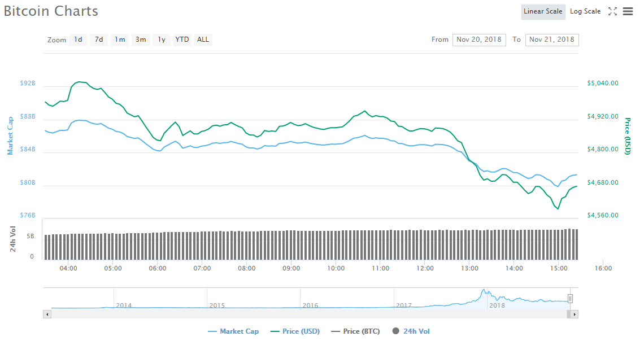Switch to Linear Scale
The image size is (644, 341).
click(543, 11)
